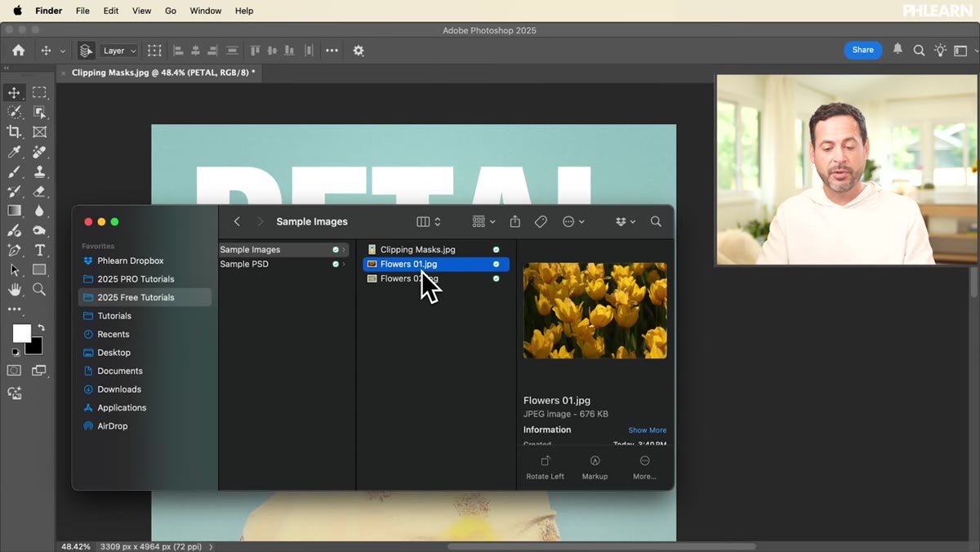Open Finder column view dropdown
The width and height of the screenshot is (980, 552).
pos(429,221)
